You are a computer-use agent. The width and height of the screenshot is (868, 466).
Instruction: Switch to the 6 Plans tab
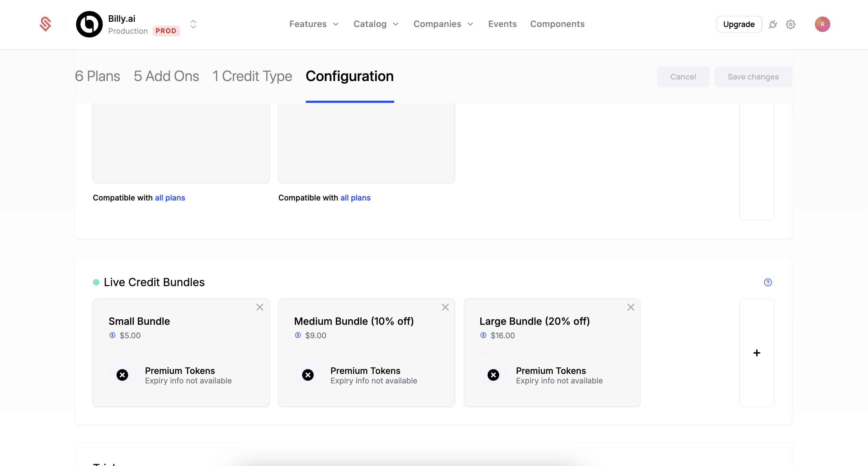pyautogui.click(x=97, y=76)
